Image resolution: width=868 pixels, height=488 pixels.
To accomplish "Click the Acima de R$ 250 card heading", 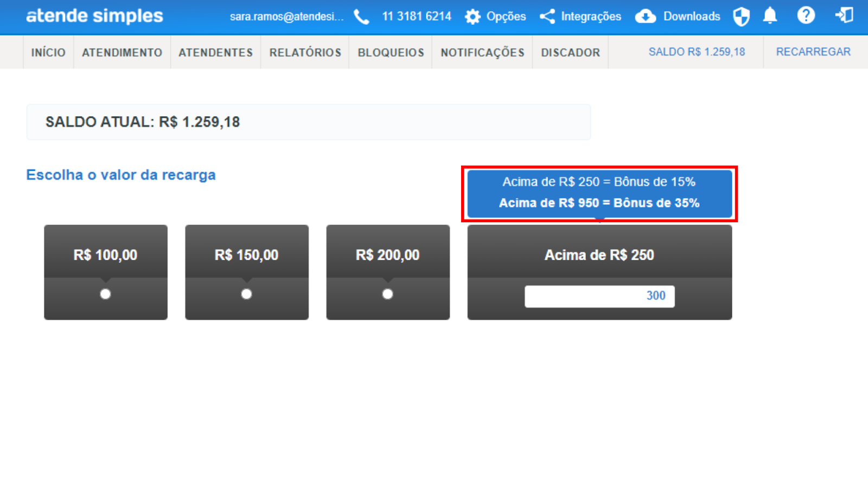I will pos(599,255).
